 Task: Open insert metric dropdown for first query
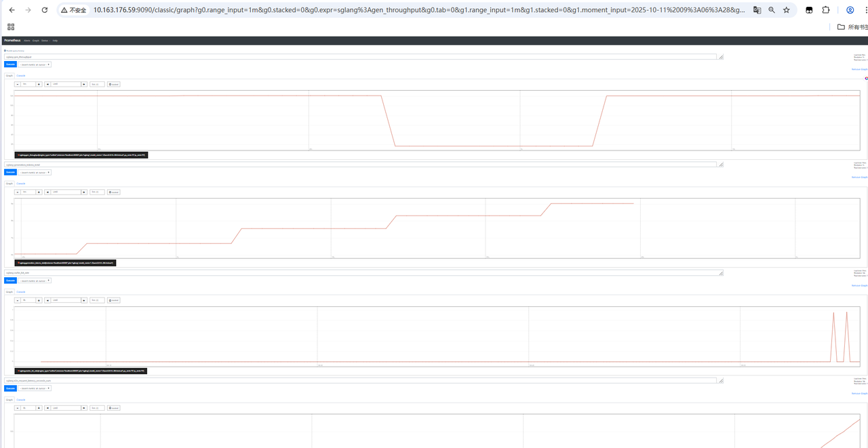click(35, 64)
